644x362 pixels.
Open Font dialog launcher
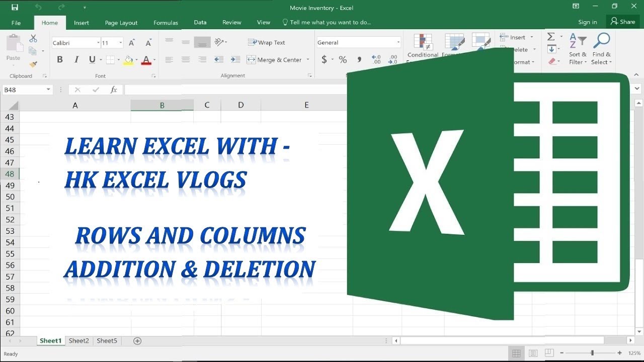point(153,76)
